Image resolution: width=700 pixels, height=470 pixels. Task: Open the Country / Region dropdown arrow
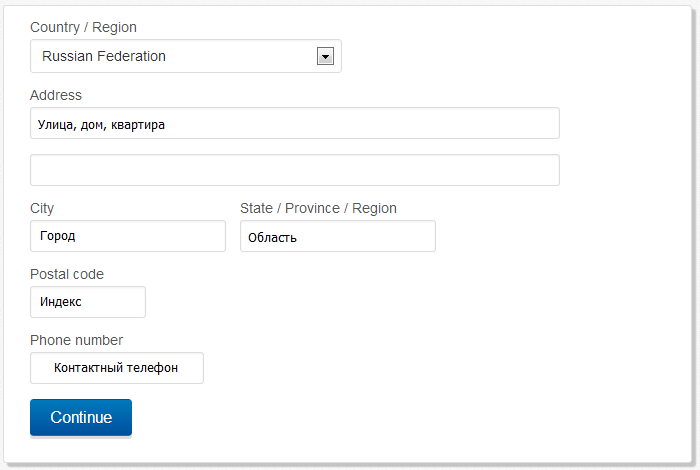[324, 57]
